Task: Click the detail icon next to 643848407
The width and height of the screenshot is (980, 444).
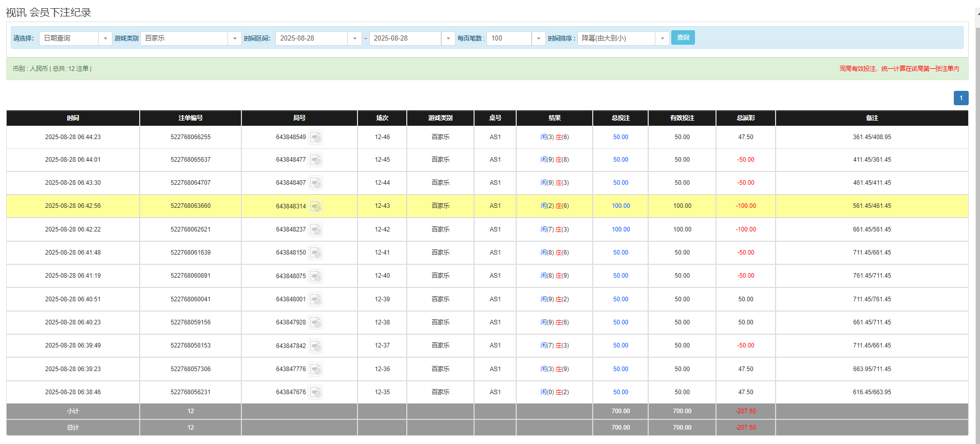Action: 315,183
